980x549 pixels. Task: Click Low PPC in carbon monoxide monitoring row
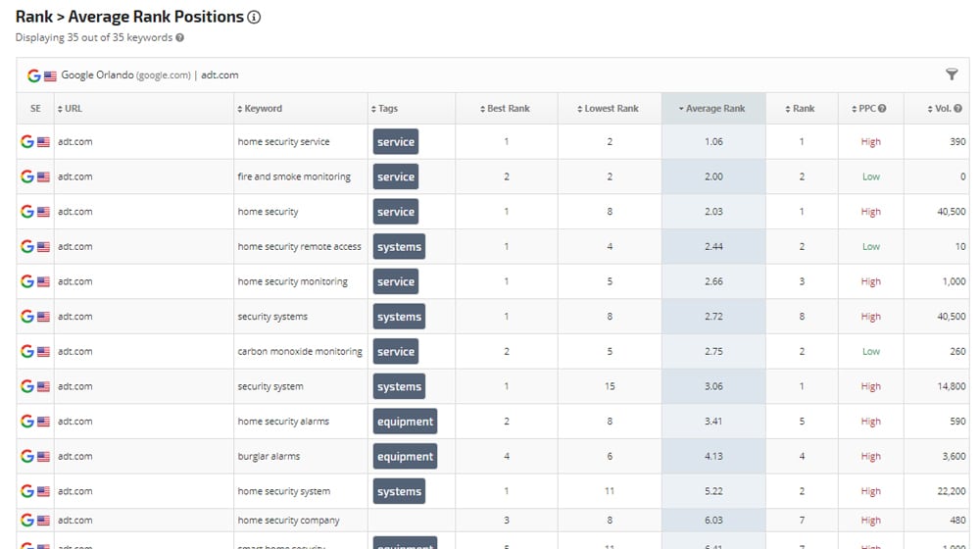click(870, 351)
